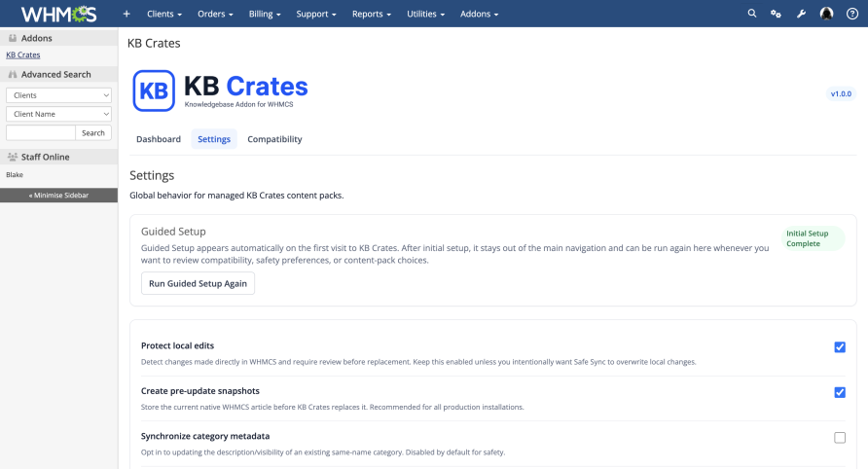Click the Blake staff name
The width and height of the screenshot is (868, 469).
click(15, 174)
